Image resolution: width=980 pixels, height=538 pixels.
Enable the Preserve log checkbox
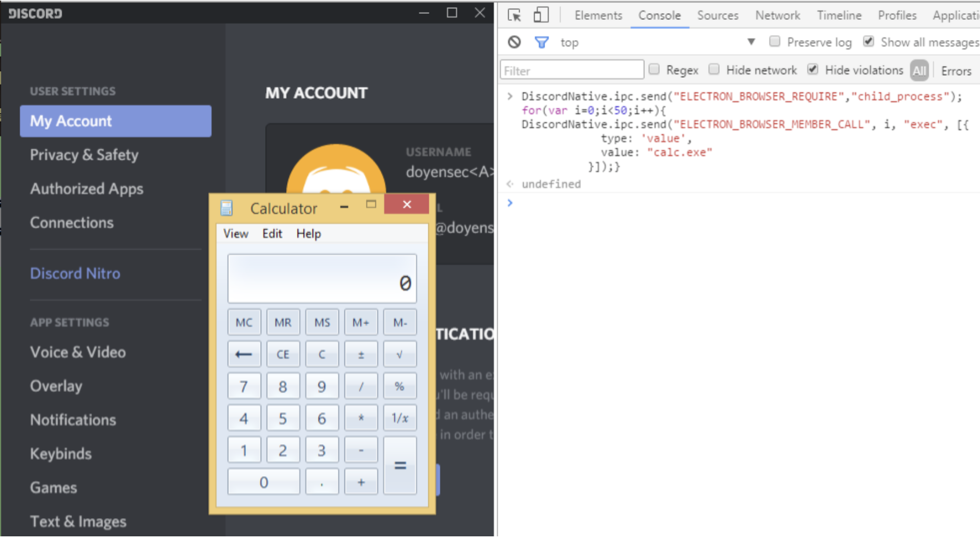[x=774, y=41]
